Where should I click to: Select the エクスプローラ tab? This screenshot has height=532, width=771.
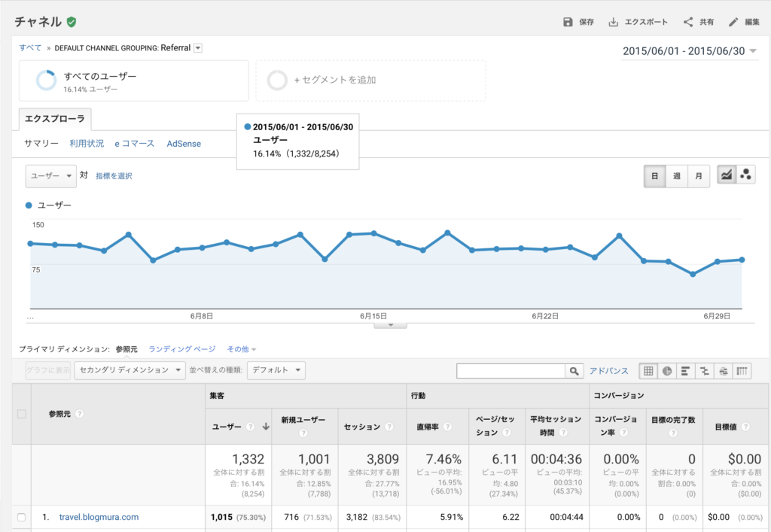coord(54,119)
